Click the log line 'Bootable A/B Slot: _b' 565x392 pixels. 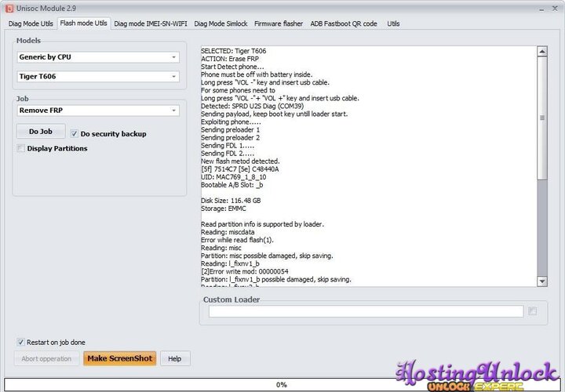click(x=232, y=185)
